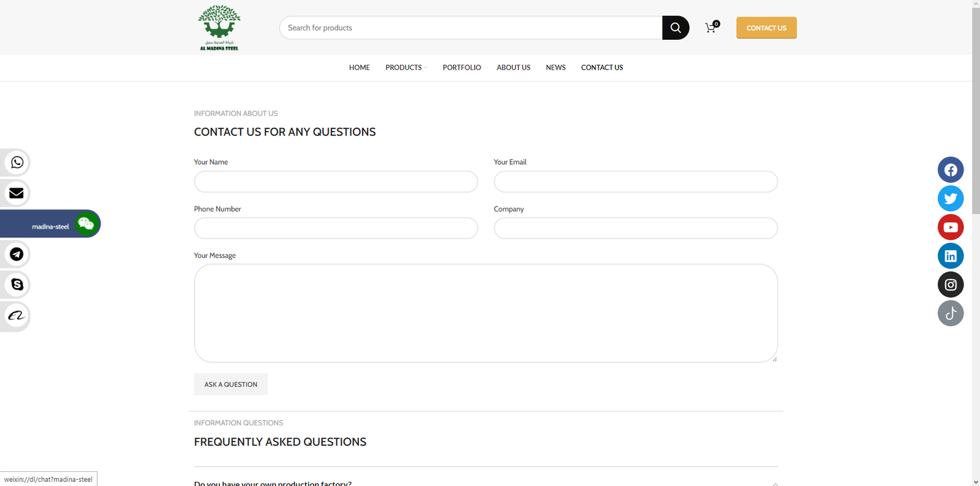The height and width of the screenshot is (486, 980).
Task: Click the email envelope icon
Action: pos(17,193)
